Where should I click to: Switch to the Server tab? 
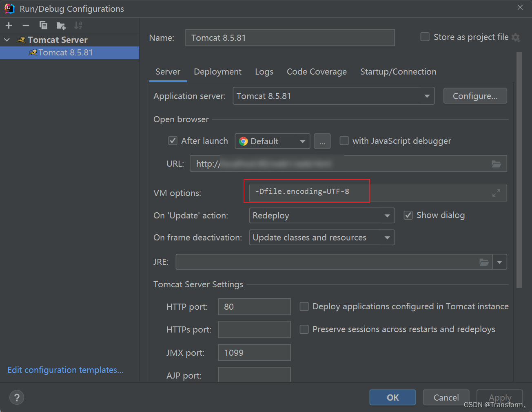tap(168, 72)
